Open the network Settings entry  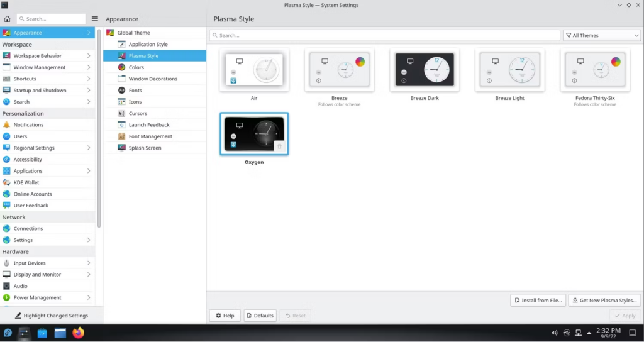click(x=47, y=240)
